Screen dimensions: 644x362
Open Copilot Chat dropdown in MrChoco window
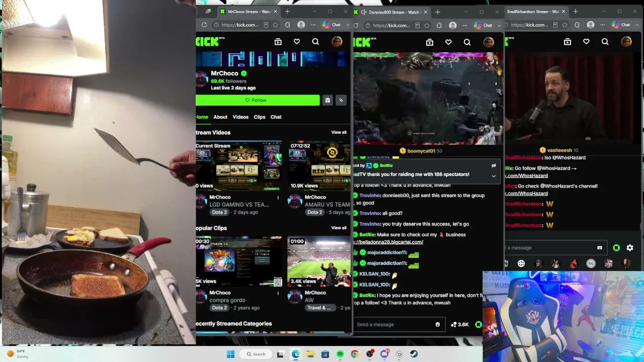[x=347, y=25]
